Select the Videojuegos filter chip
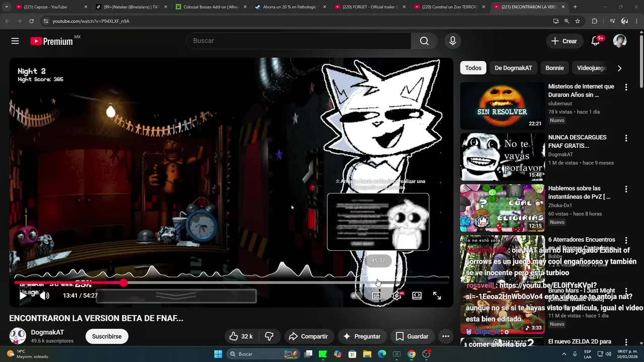This screenshot has width=644, height=362. [592, 68]
